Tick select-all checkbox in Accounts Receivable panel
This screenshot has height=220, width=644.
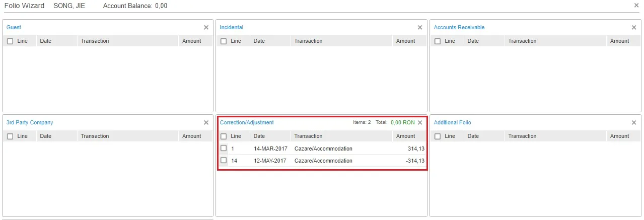tap(438, 41)
